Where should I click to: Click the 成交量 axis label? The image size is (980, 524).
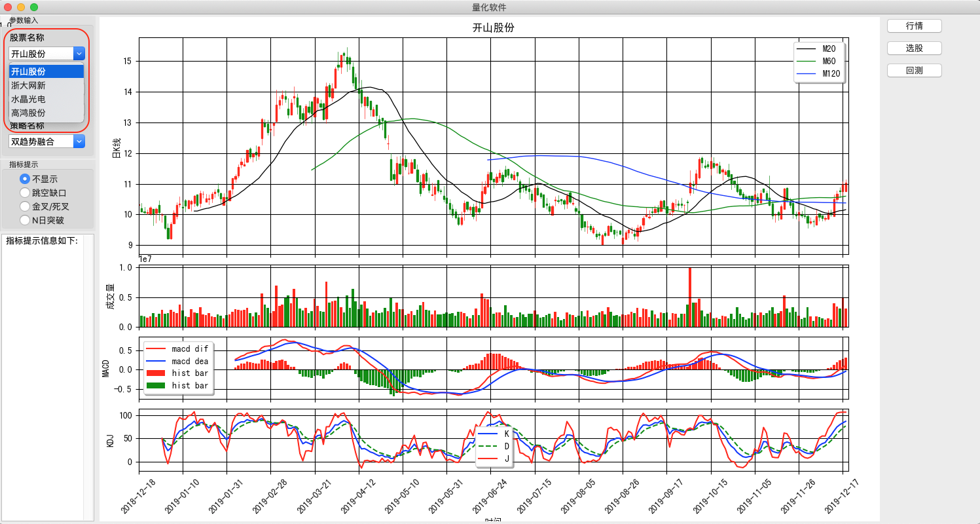pyautogui.click(x=110, y=296)
